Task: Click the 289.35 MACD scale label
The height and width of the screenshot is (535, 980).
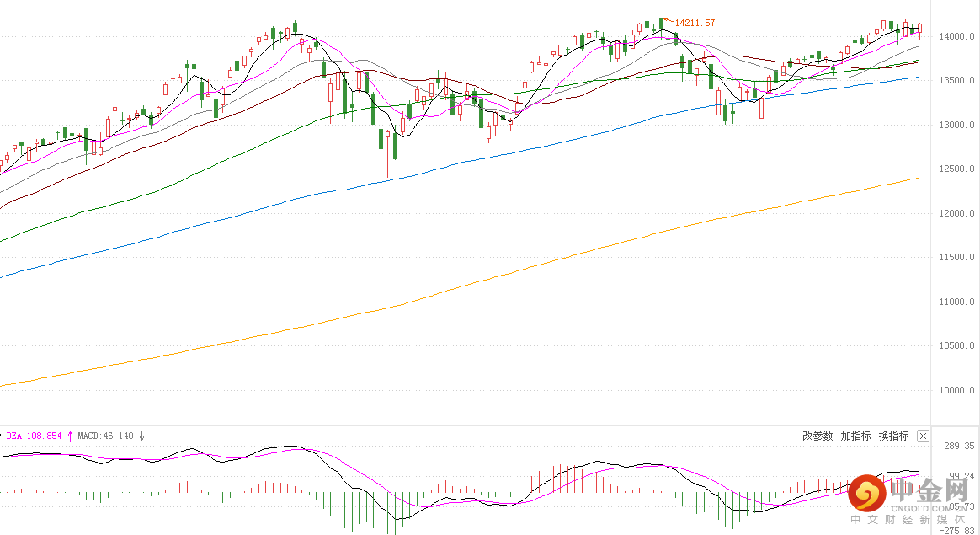Action: click(x=959, y=447)
